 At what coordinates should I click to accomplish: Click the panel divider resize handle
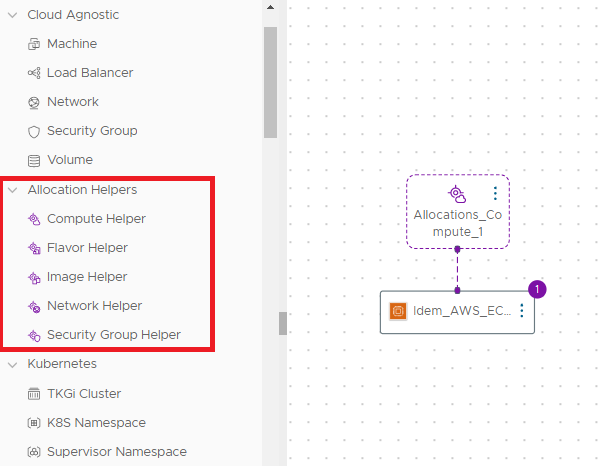point(283,323)
